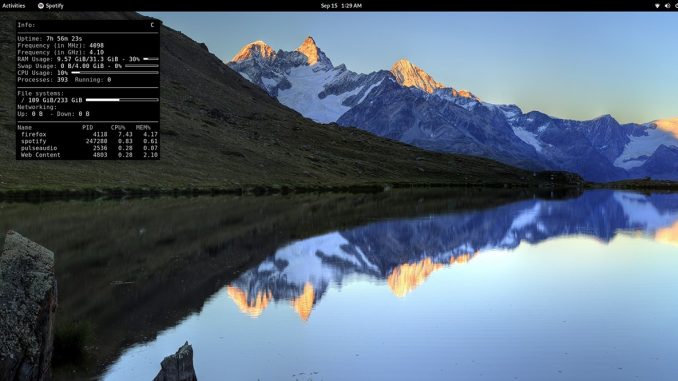Click the Swap Usage progress bar
The height and width of the screenshot is (381, 678).
pyautogui.click(x=142, y=66)
